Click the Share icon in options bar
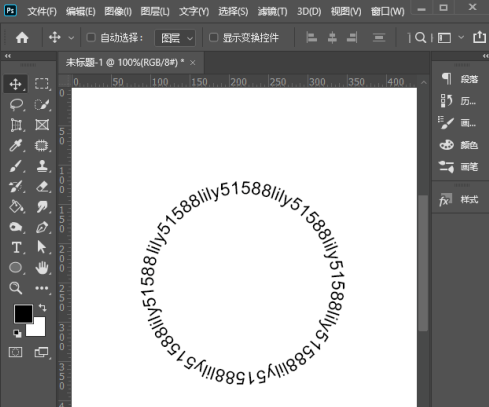 (x=479, y=37)
